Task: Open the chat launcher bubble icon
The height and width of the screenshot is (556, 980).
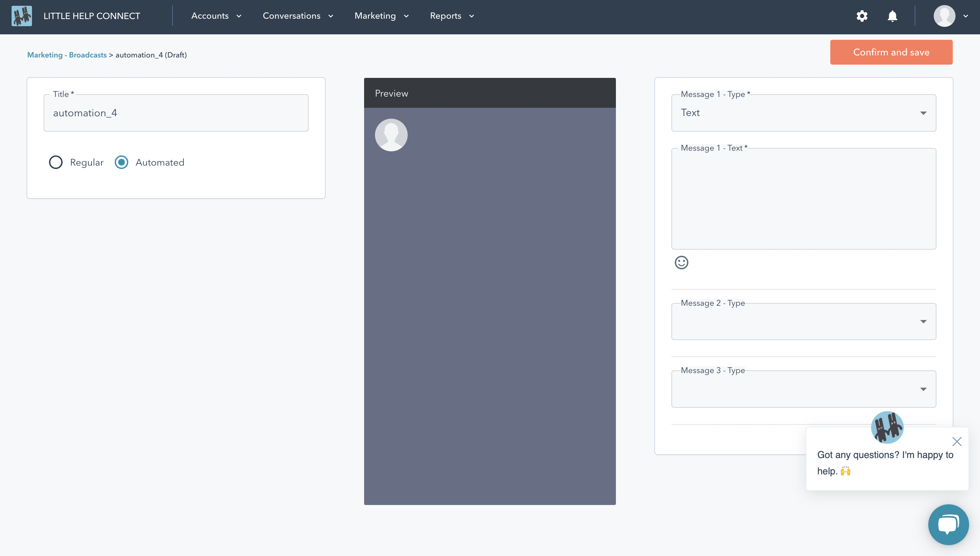Action: [x=948, y=524]
